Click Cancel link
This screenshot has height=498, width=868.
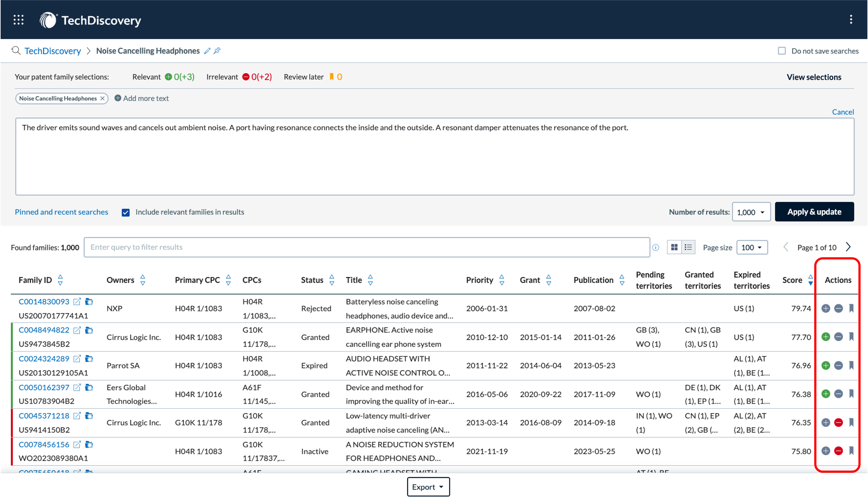843,112
